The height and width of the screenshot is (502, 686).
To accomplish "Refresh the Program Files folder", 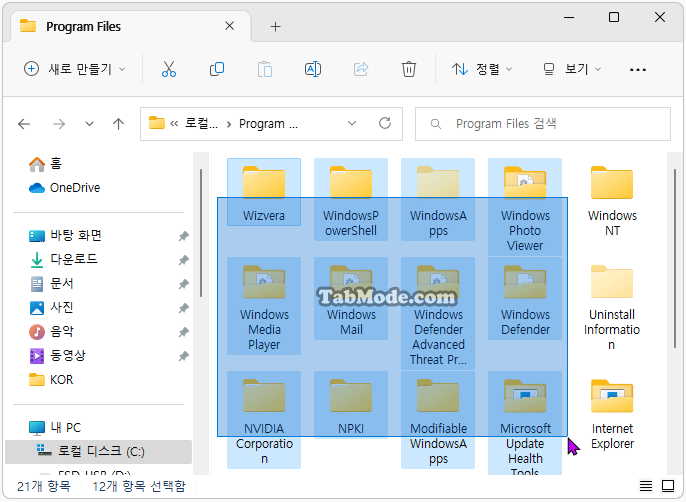I will coord(385,123).
